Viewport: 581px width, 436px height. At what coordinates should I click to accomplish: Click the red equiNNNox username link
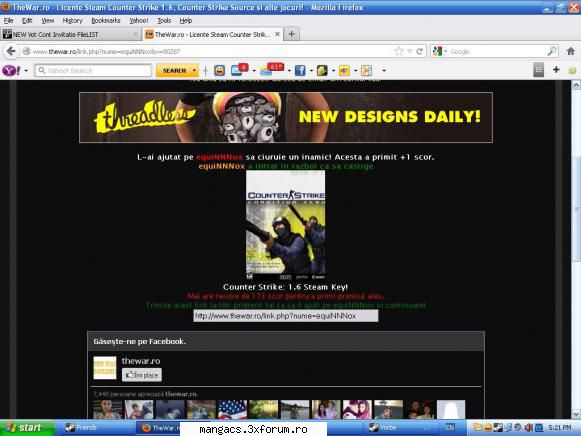click(219, 157)
